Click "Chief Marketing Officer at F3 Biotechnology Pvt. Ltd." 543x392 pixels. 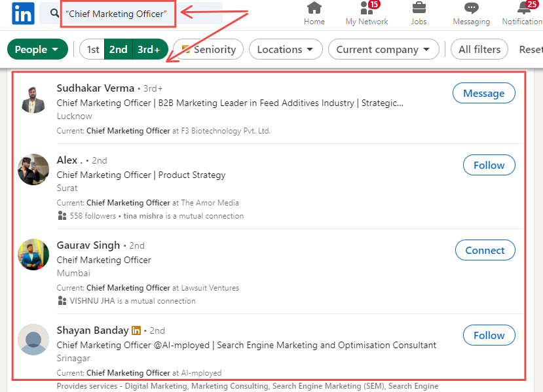click(x=178, y=131)
